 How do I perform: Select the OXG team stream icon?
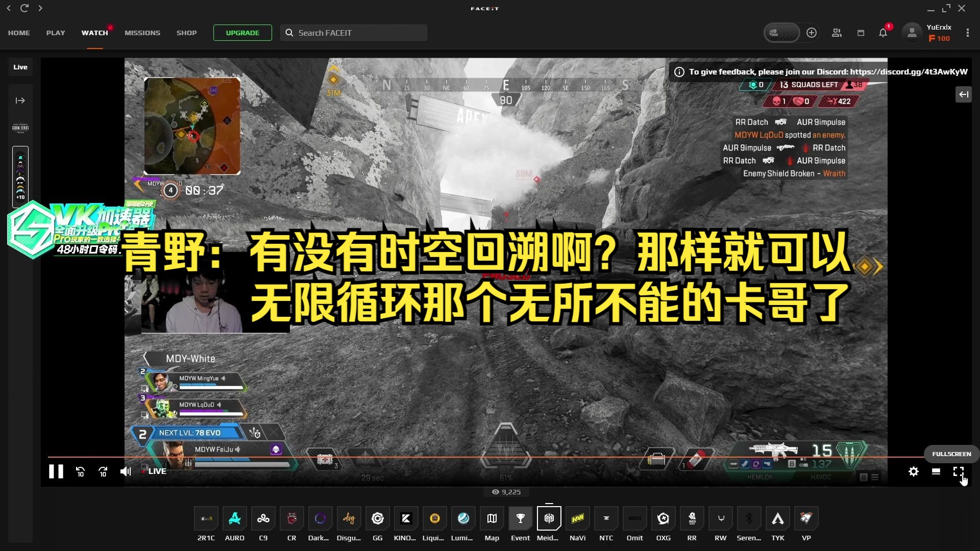coord(664,518)
